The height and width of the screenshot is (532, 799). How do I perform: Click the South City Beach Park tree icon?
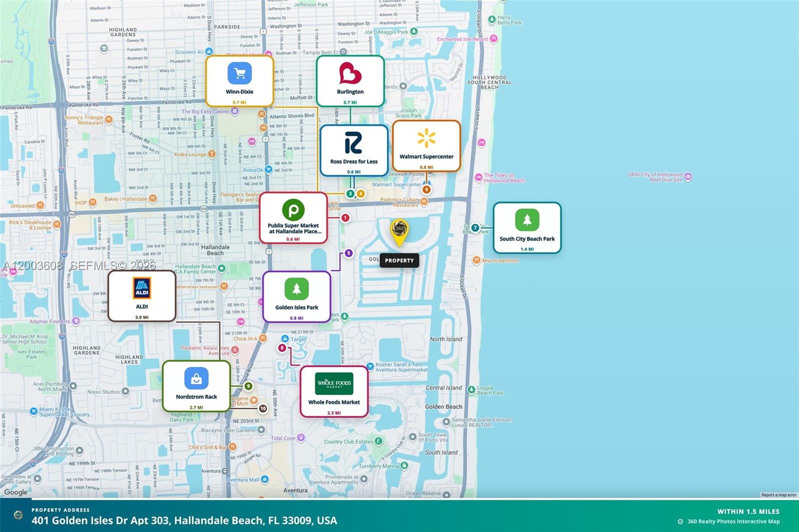tap(527, 220)
